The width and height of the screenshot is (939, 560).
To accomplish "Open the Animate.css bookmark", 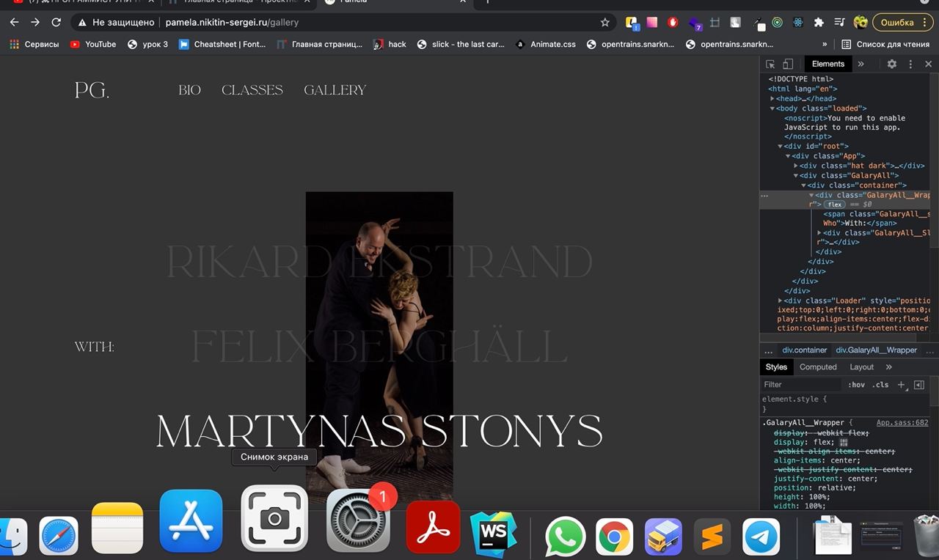I will click(x=546, y=44).
